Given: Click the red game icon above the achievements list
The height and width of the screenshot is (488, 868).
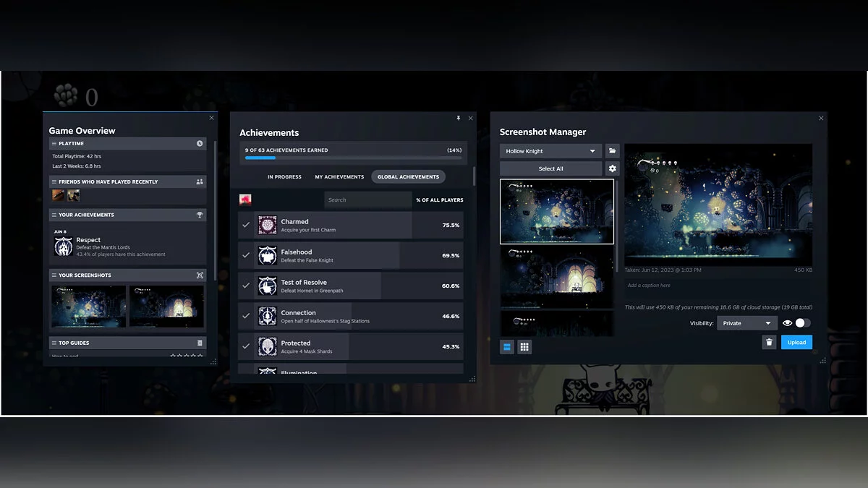Looking at the screenshot, I should click(245, 200).
